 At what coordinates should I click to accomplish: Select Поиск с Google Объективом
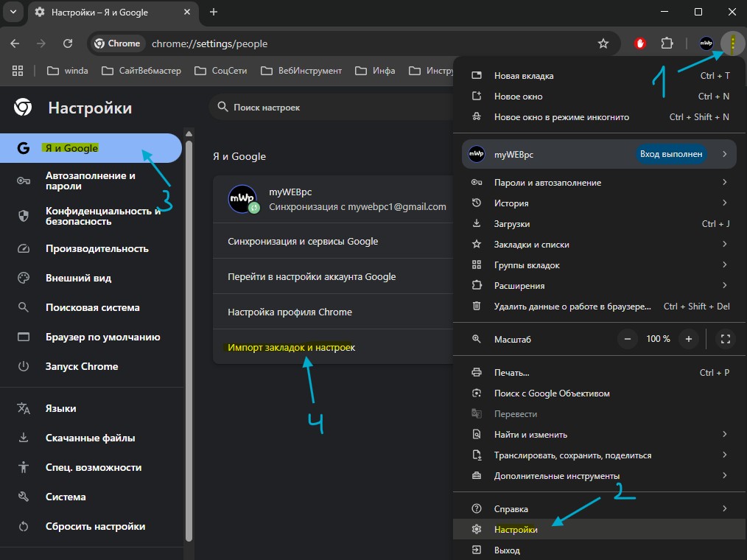[x=600, y=393]
